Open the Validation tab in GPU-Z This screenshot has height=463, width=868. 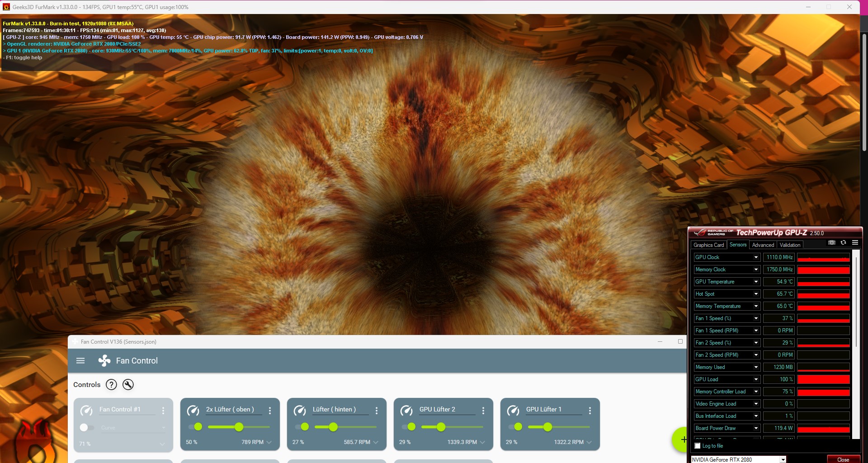(x=790, y=245)
